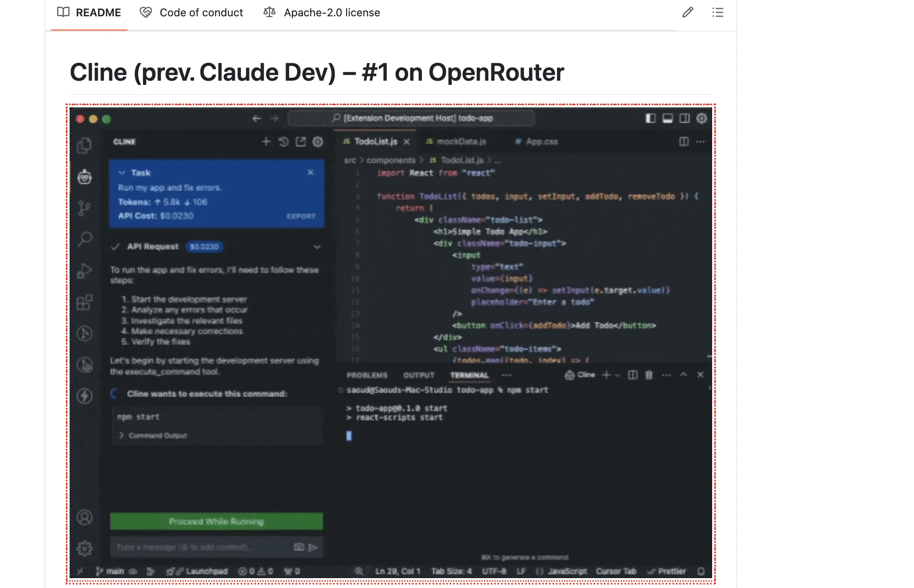Viewport: 914px width, 588px height.
Task: Open Extensions icon in activity bar
Action: (85, 302)
